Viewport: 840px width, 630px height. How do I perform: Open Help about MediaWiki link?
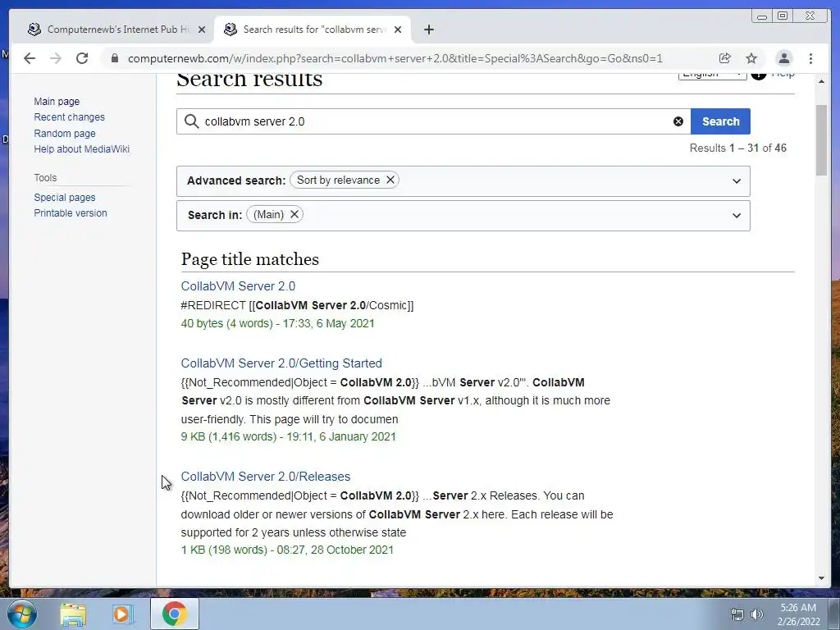(x=82, y=149)
